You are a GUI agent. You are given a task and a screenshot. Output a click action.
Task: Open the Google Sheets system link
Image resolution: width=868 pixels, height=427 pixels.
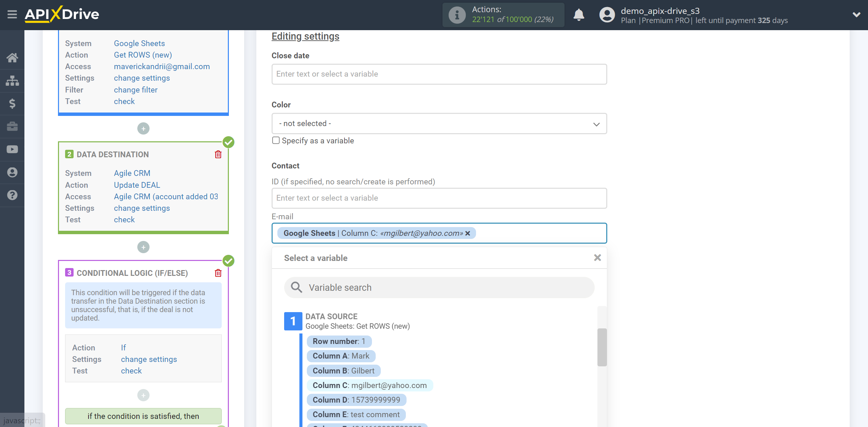[139, 43]
